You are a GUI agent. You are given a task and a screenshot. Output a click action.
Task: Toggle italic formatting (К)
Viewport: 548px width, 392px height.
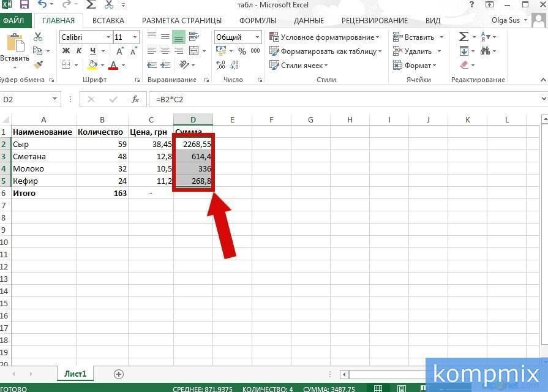80,51
